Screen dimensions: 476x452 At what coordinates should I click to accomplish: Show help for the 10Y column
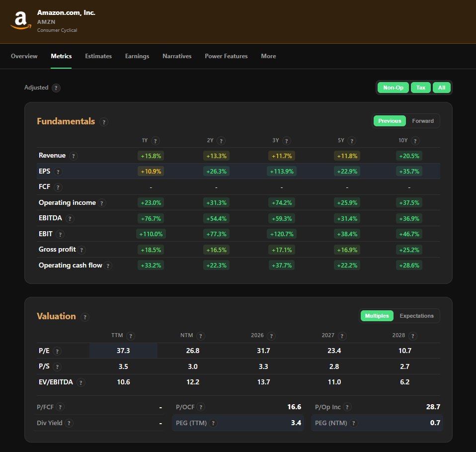pyautogui.click(x=415, y=141)
